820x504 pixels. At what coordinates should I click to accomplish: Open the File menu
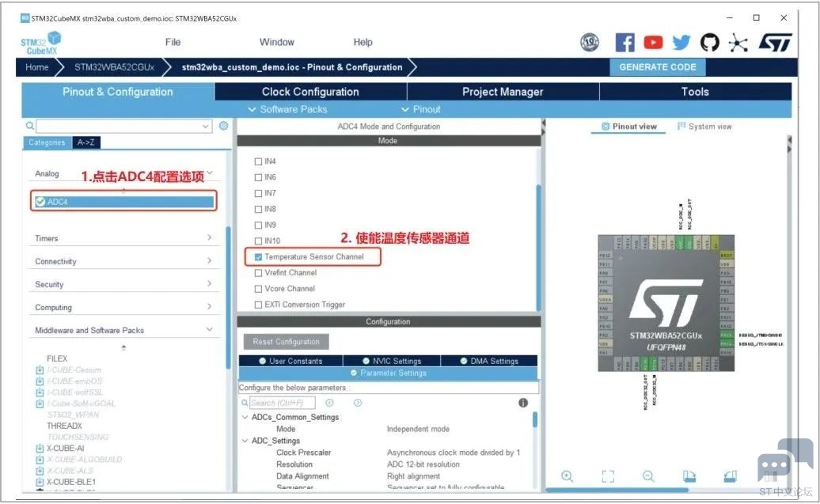[x=173, y=43]
